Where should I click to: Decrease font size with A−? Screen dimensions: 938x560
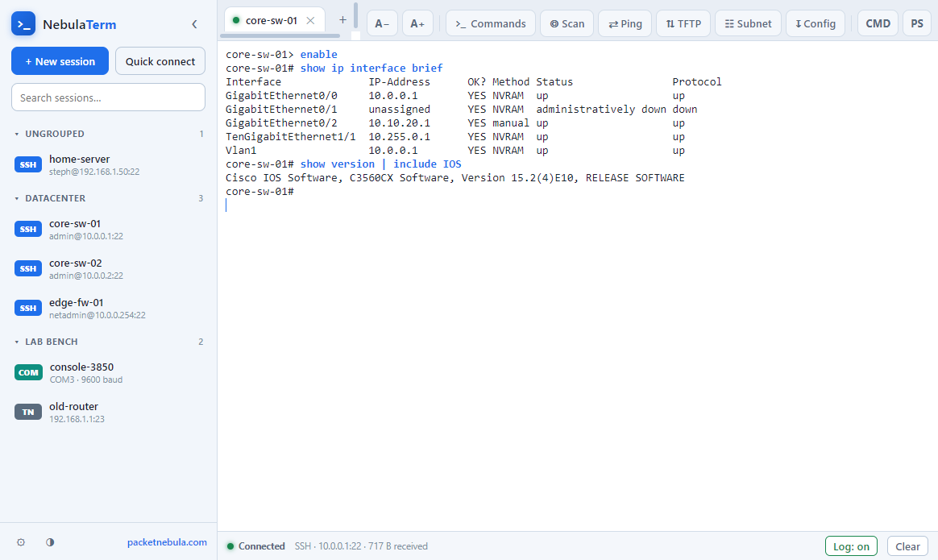[x=382, y=23]
